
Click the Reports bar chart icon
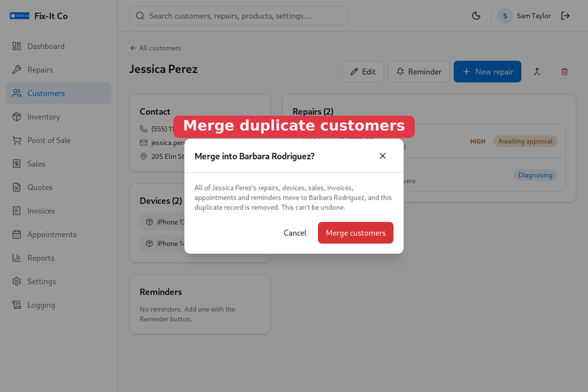[x=17, y=258]
